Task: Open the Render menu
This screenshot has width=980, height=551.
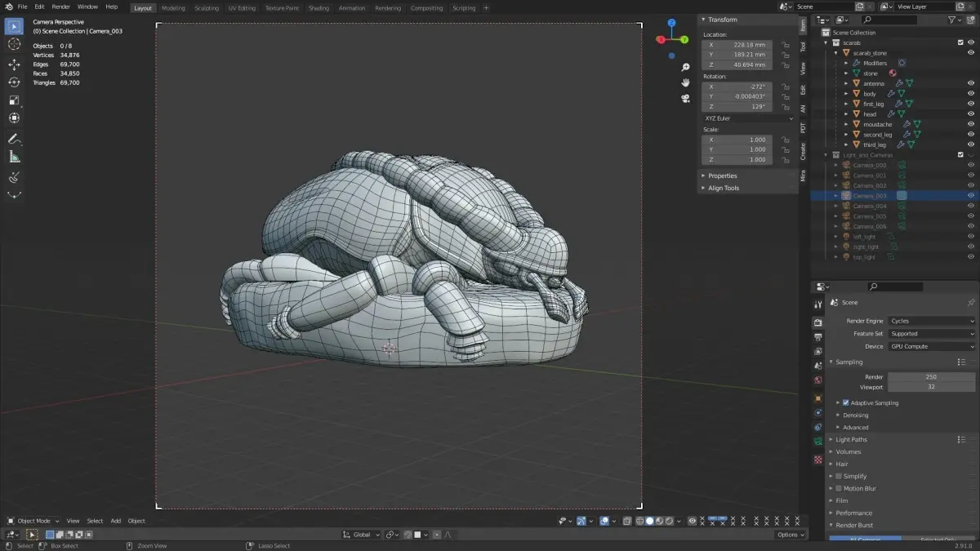Action: [60, 7]
